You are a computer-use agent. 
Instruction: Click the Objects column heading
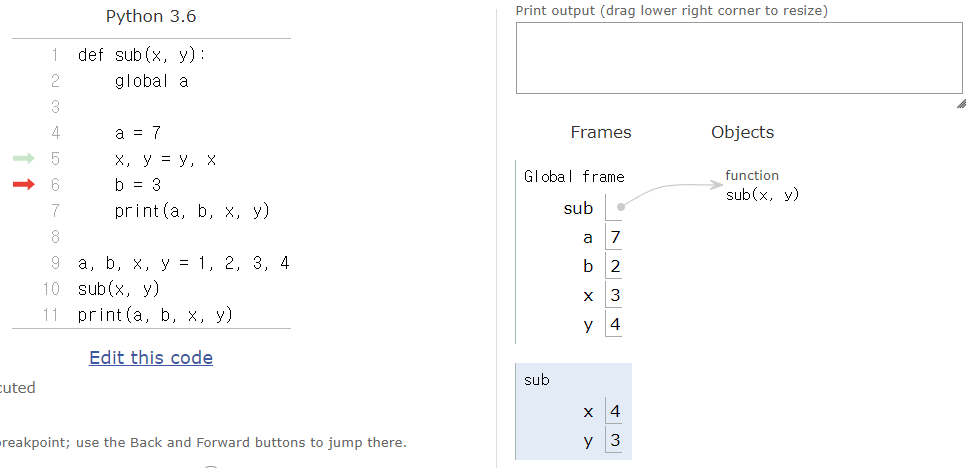click(742, 132)
